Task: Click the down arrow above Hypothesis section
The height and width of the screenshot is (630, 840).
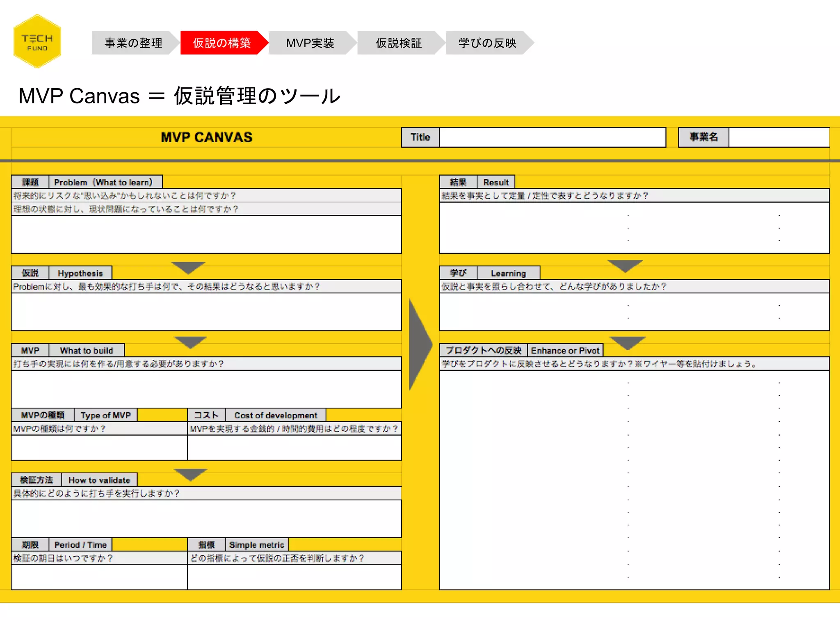Action: coord(188,268)
